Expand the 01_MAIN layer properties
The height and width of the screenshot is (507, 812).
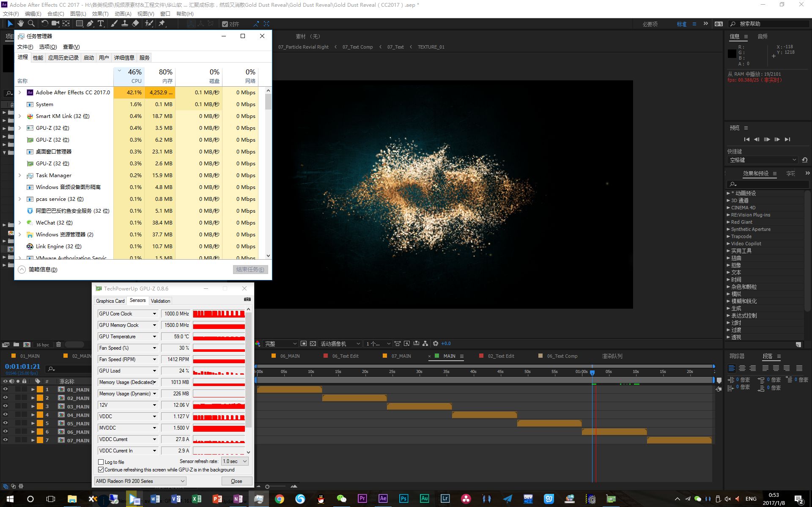pos(33,389)
